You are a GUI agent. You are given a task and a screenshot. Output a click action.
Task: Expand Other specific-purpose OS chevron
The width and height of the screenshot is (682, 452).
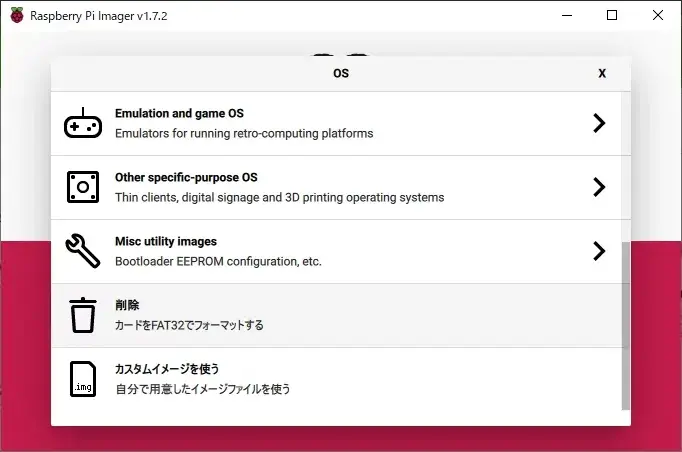pyautogui.click(x=599, y=187)
